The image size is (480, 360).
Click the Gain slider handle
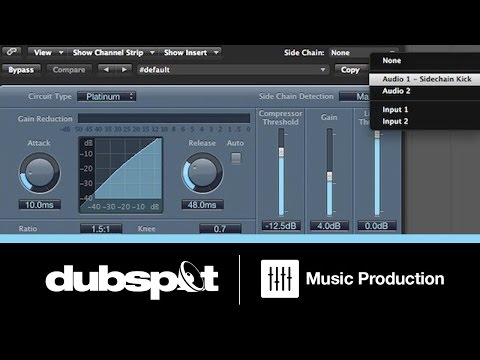pyautogui.click(x=329, y=176)
